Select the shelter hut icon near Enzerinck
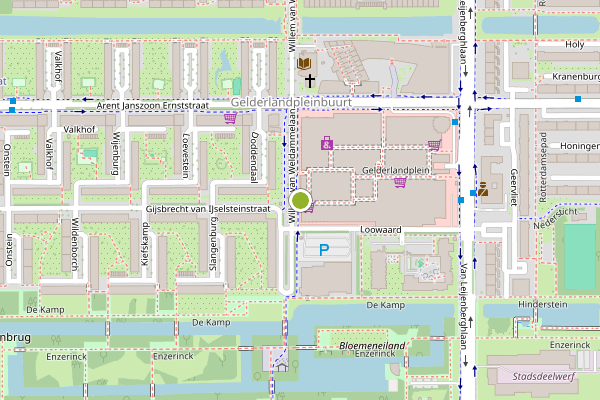This screenshot has height=400, width=600. tap(282, 367)
